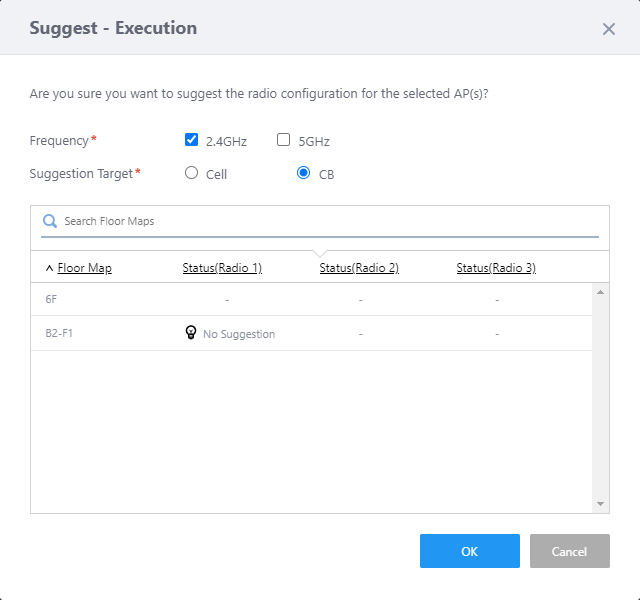Close the Suggest - Execution dialog
Image resolution: width=640 pixels, height=600 pixels.
point(608,29)
